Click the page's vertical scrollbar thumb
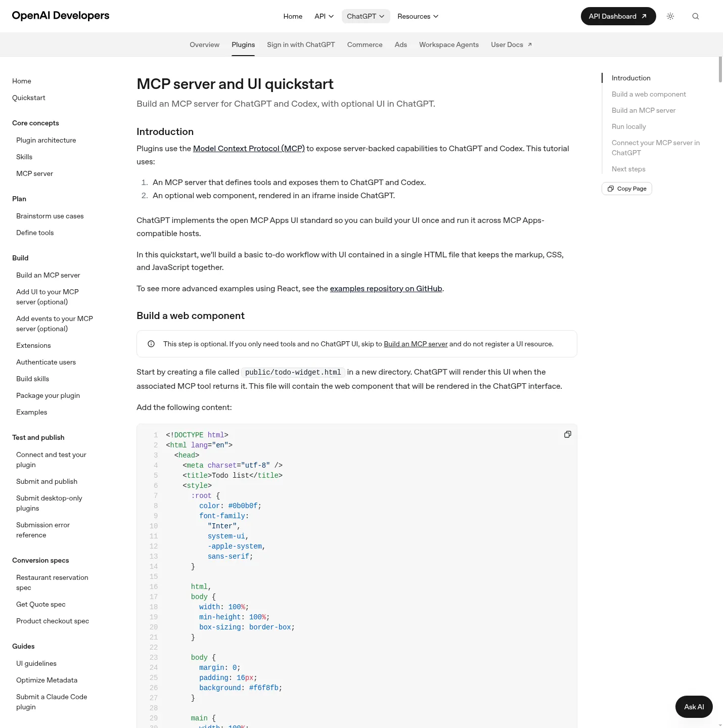Viewport: 728px width, 728px height. click(720, 69)
